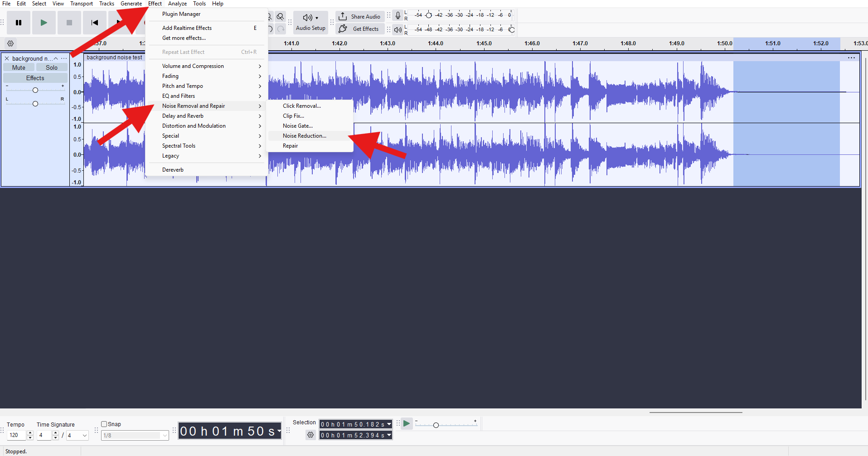Enable the Snap checkbox

(x=104, y=424)
